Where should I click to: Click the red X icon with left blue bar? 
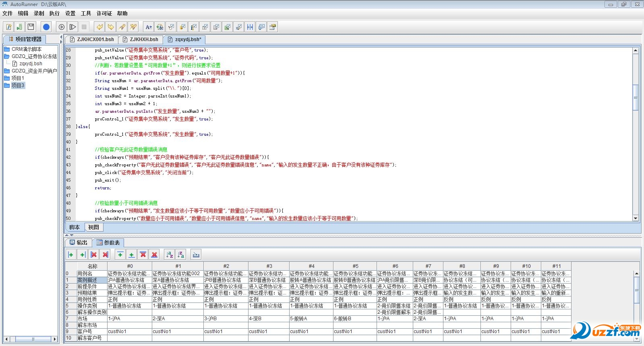[x=94, y=255]
